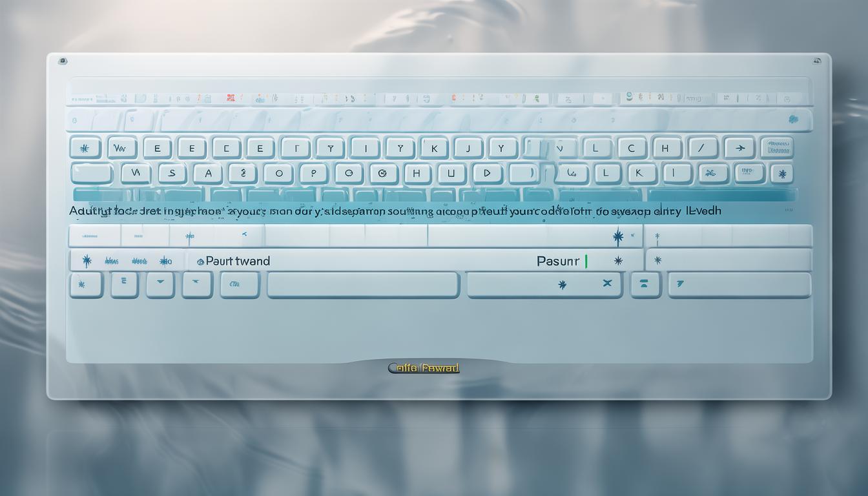This screenshot has height=496, width=868.
Task: Click the yellow Colife Pawrad button
Action: [424, 368]
